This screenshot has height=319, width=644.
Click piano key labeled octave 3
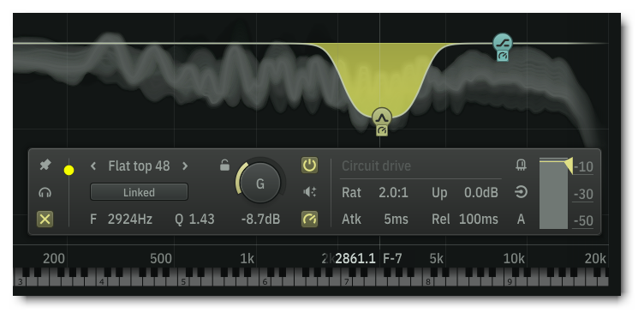click(21, 281)
